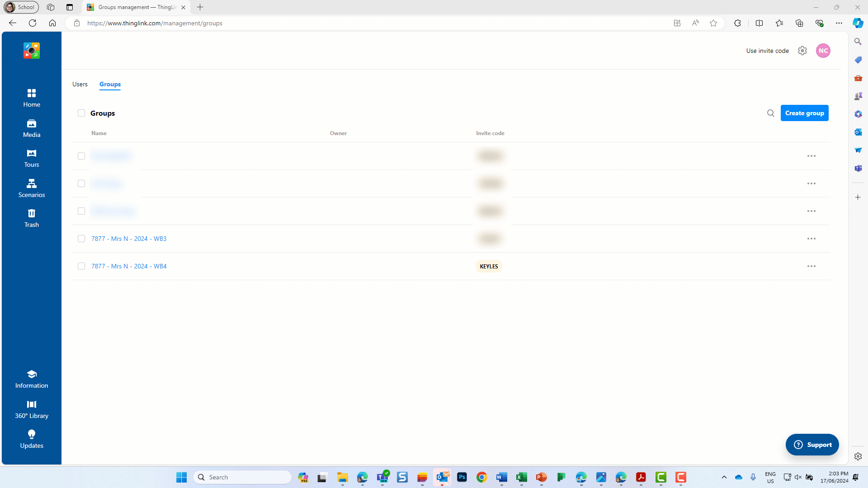Open the NC profile avatar menu
Viewport: 868px width, 488px height.
pyautogui.click(x=823, y=51)
